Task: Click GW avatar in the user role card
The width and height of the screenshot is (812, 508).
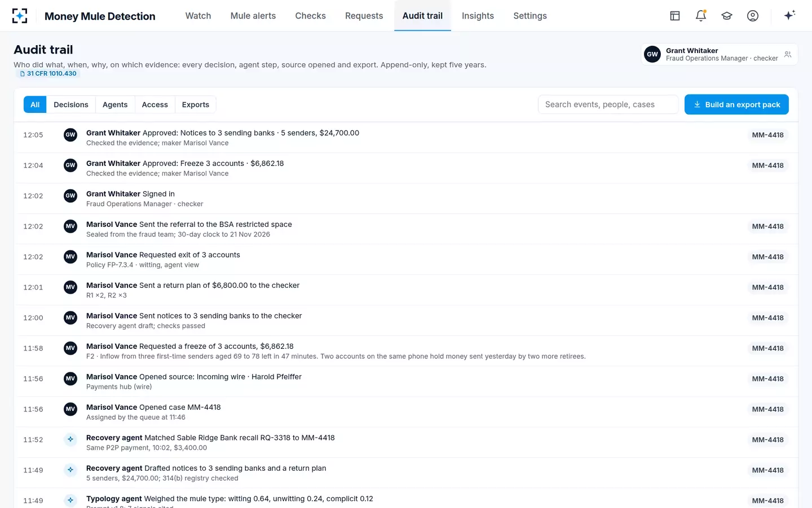Action: 652,54
